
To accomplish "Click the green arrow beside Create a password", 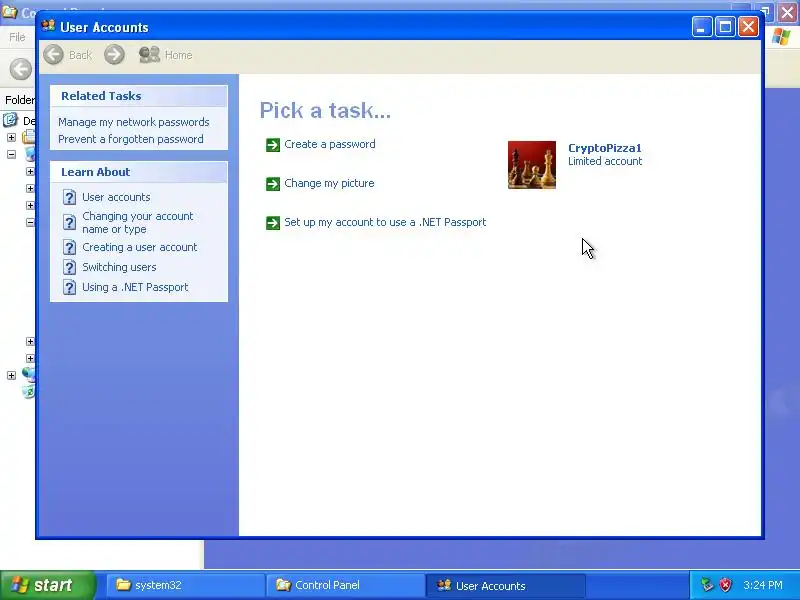I will coord(273,145).
